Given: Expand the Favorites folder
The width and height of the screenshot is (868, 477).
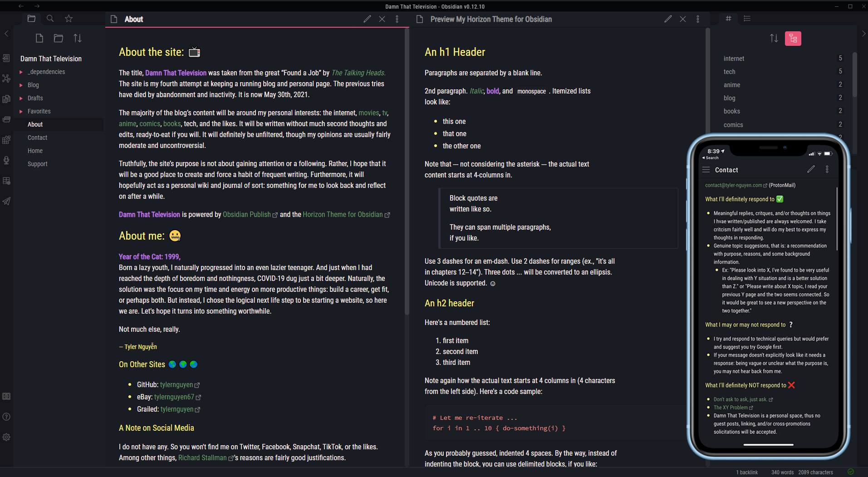Looking at the screenshot, I should pyautogui.click(x=21, y=111).
